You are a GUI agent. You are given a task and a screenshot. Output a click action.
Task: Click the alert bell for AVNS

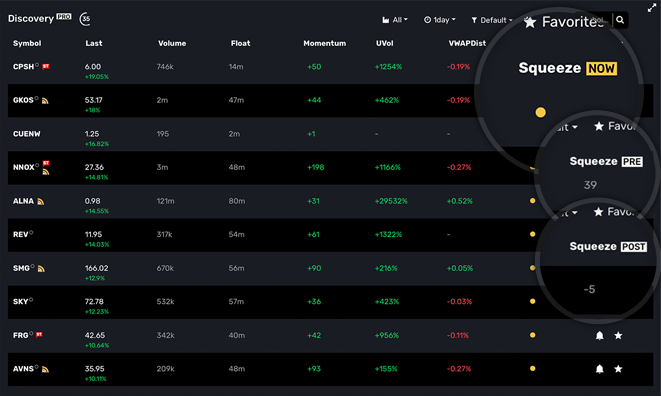coord(599,369)
